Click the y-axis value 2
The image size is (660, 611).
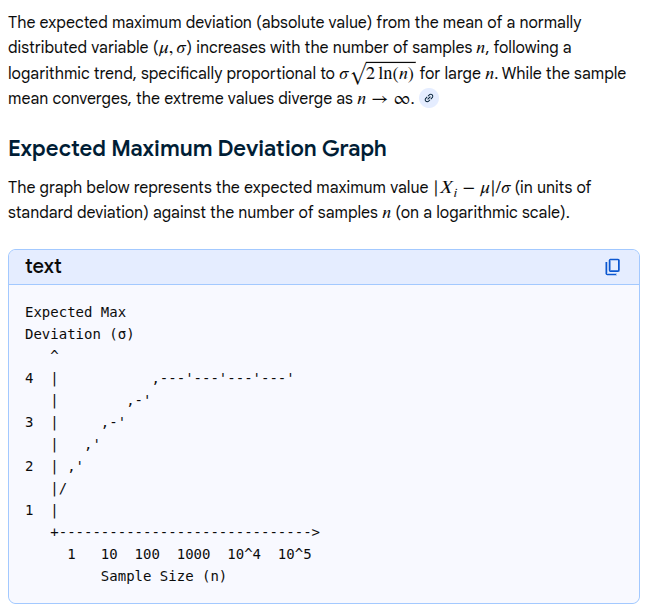click(30, 466)
